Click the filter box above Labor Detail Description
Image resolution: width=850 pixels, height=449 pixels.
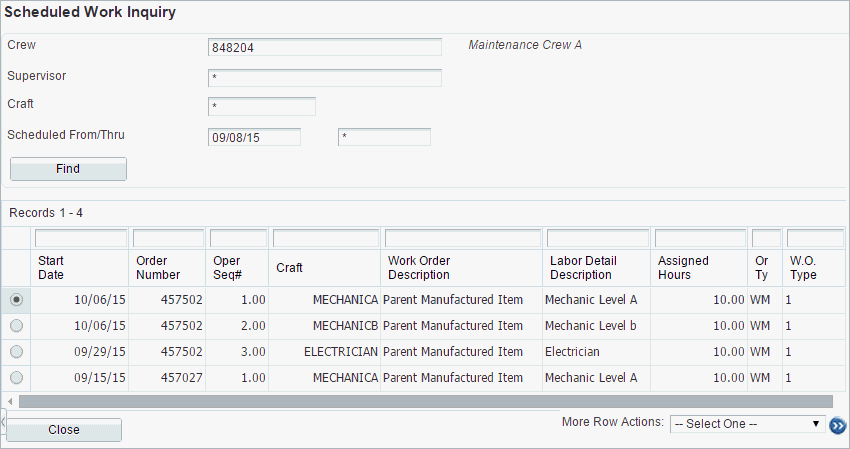point(597,238)
